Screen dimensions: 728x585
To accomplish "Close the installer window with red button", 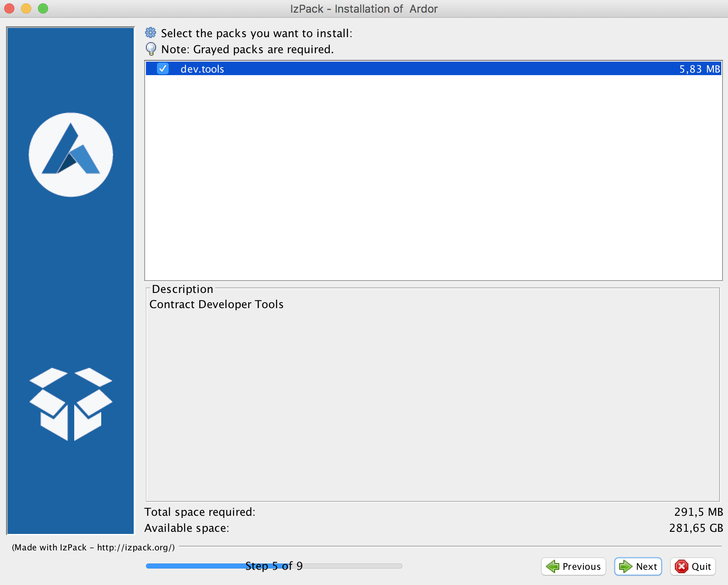I will [9, 8].
